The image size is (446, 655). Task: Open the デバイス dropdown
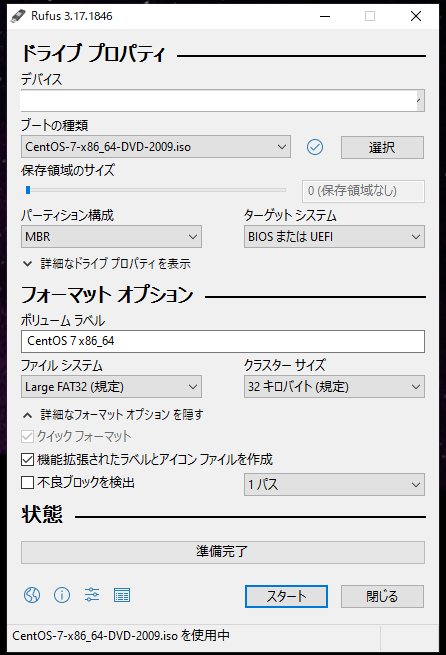223,100
